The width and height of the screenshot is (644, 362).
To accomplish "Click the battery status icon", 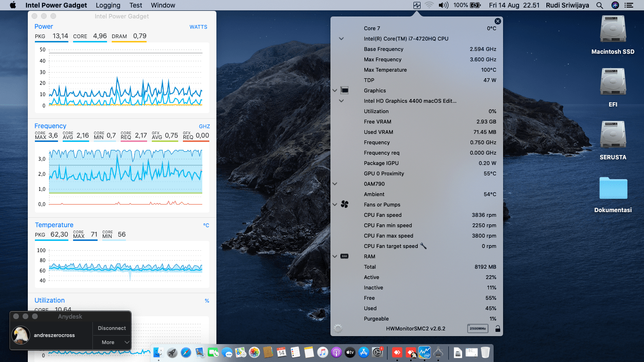I will [x=475, y=5].
